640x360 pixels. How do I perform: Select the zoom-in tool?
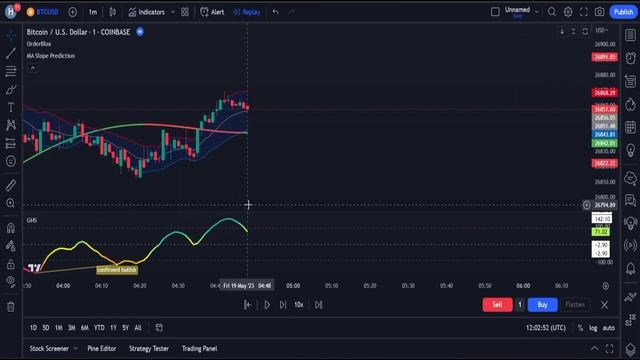(x=11, y=203)
